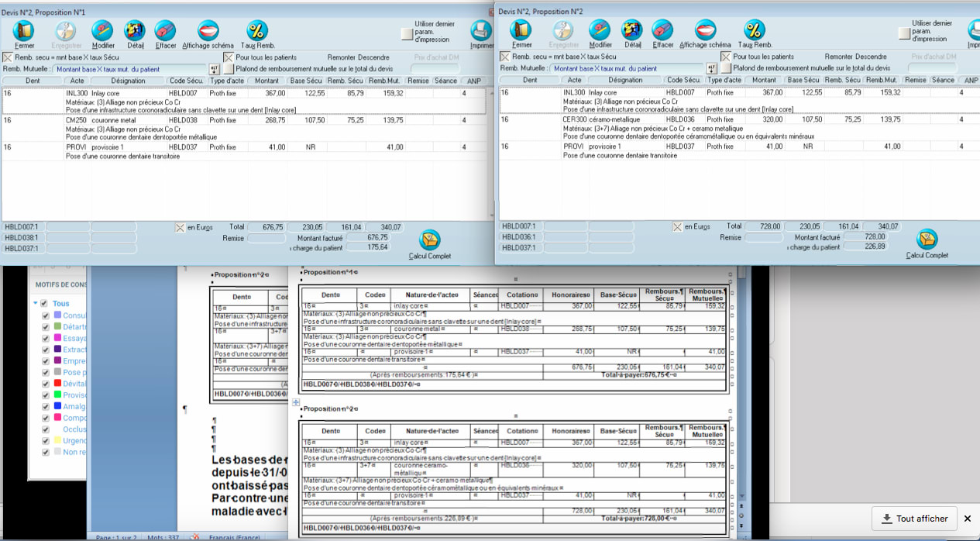This screenshot has width=980, height=541.
Task: Click 'Code Sécu.' column header in Proposition N°2
Action: tap(683, 81)
